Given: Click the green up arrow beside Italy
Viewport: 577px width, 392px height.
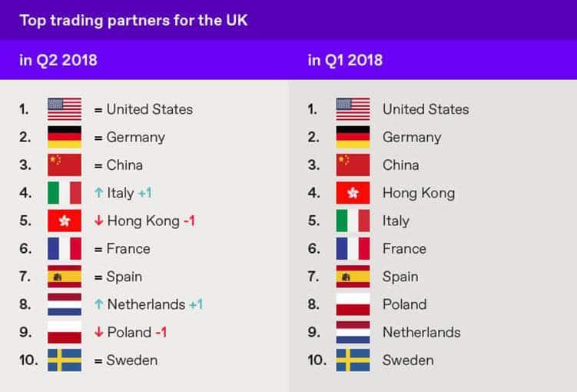Looking at the screenshot, I should pyautogui.click(x=98, y=192).
